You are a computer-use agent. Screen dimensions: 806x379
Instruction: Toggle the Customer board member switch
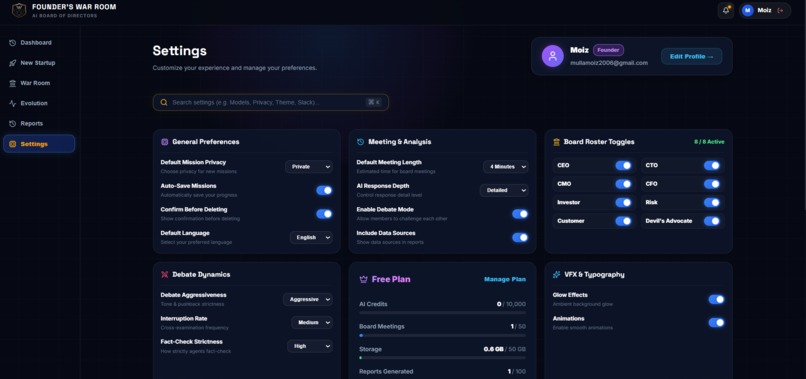623,221
